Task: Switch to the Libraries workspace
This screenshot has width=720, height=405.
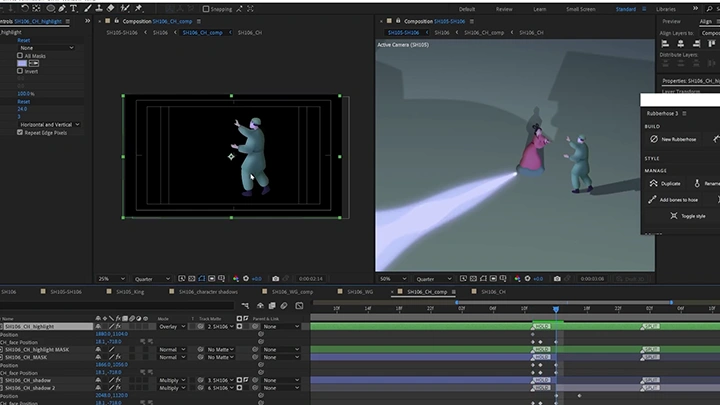Action: click(x=665, y=9)
